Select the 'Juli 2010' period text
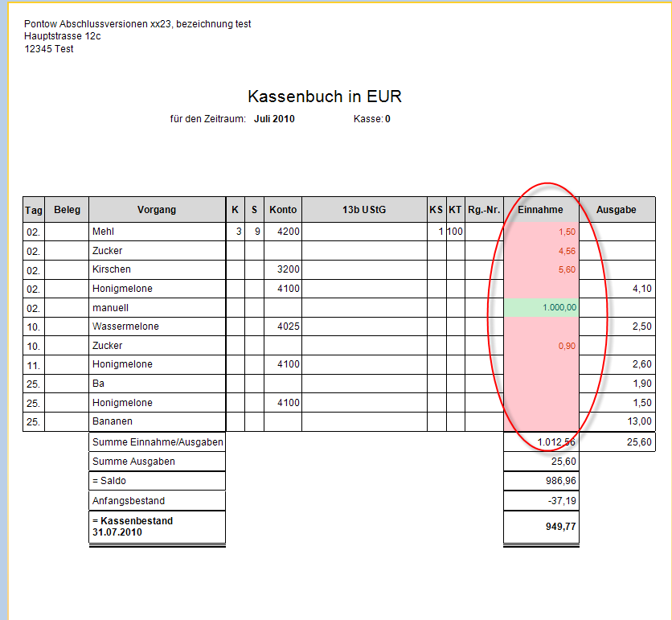 274,119
